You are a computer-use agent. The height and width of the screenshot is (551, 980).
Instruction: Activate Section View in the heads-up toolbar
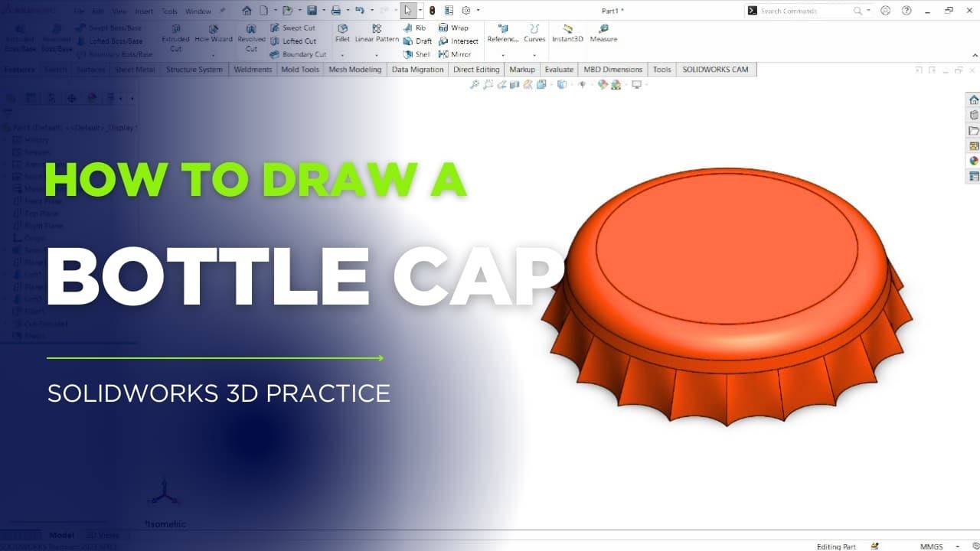[514, 84]
